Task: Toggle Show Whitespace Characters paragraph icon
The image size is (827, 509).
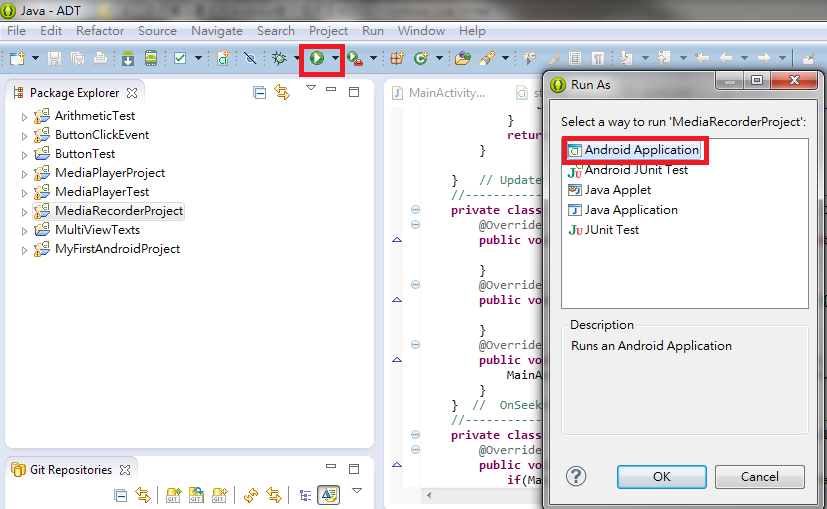Action: click(x=598, y=58)
